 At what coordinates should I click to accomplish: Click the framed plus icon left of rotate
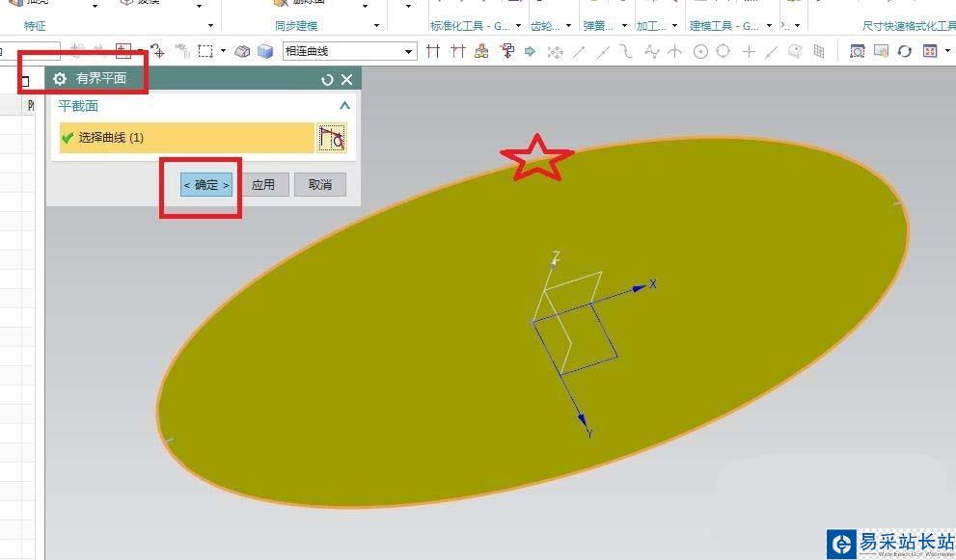(123, 51)
